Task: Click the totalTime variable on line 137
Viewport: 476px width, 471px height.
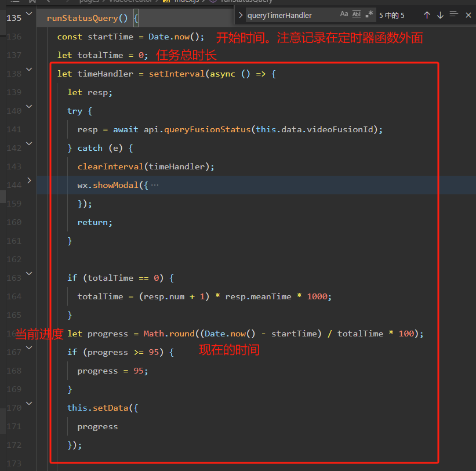Action: [x=100, y=55]
